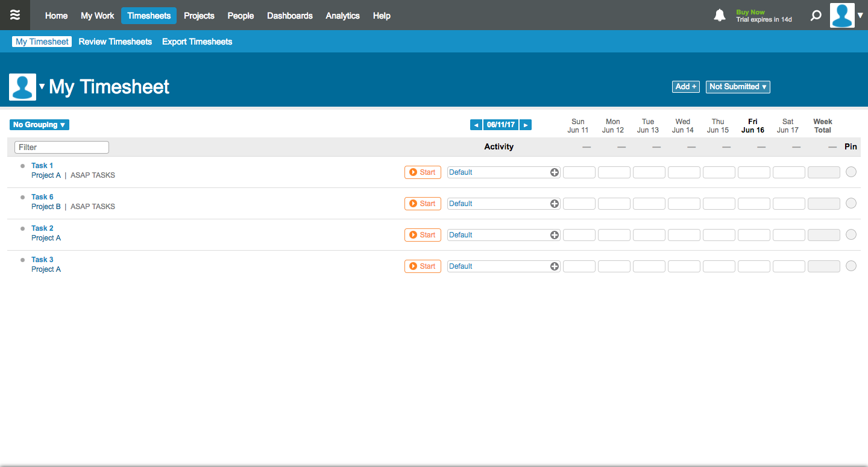Screen dimensions: 868x467
Task: Pin the Task 2 row
Action: [851, 234]
